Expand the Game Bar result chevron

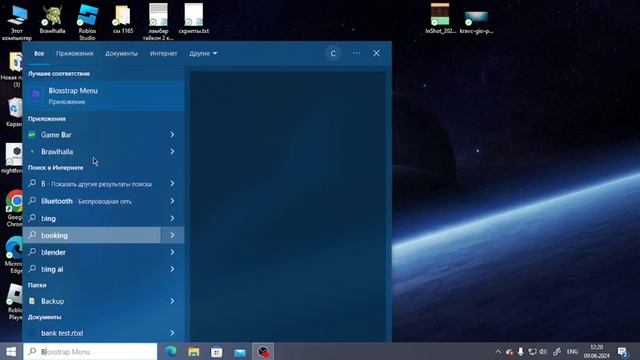tap(172, 135)
